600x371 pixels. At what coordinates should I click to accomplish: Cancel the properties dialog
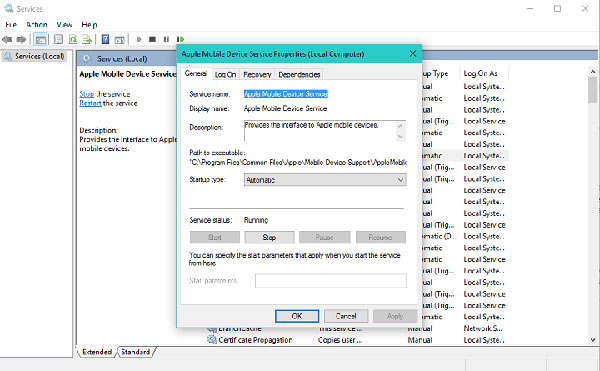pos(346,316)
